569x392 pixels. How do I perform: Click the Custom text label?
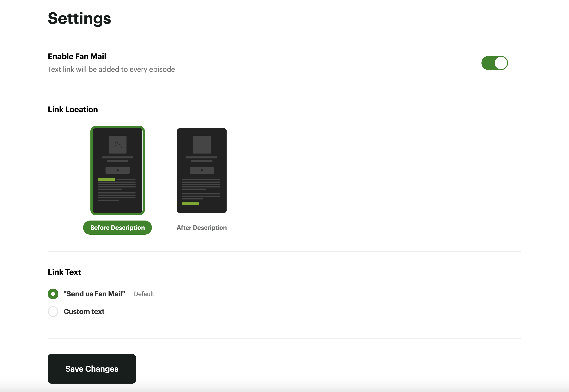(84, 311)
